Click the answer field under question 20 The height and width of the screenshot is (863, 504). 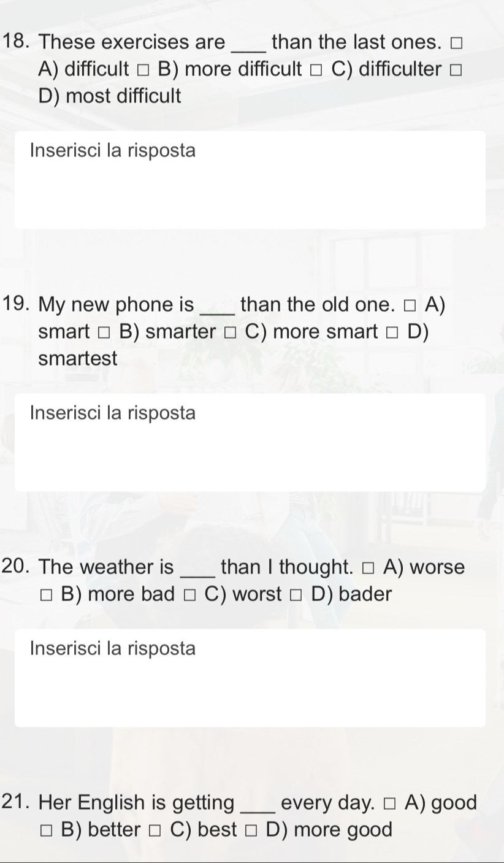coord(250,678)
